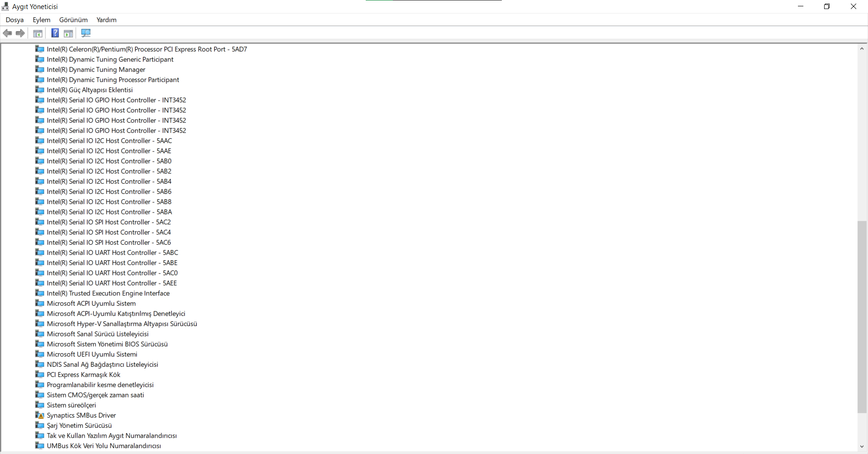Click vertical scrollbar down arrow

862,446
